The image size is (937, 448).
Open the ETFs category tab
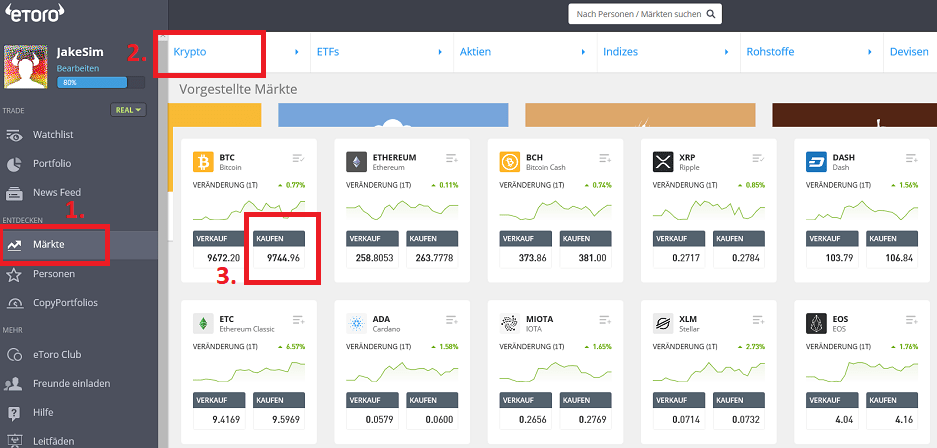tap(327, 52)
